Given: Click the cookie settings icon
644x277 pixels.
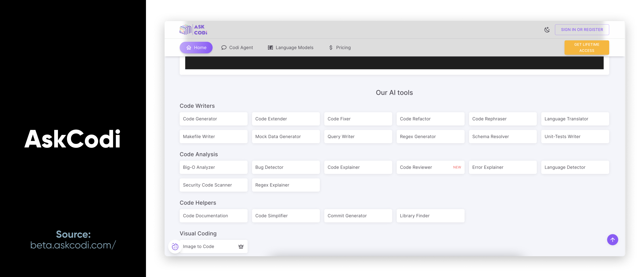Looking at the screenshot, I should (175, 247).
